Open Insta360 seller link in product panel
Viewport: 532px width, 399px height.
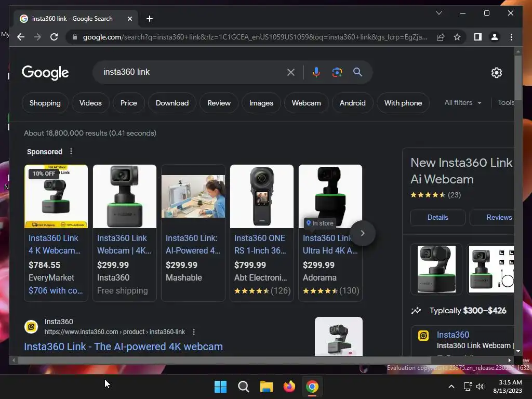pyautogui.click(x=453, y=335)
